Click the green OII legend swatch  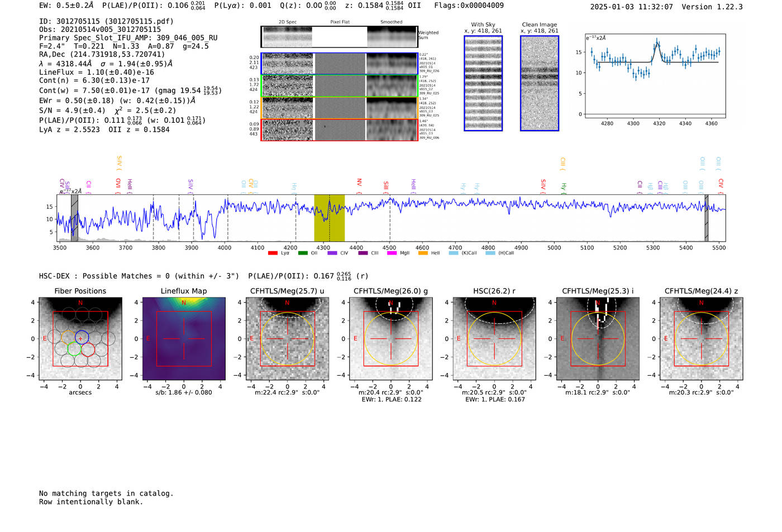pos(303,253)
